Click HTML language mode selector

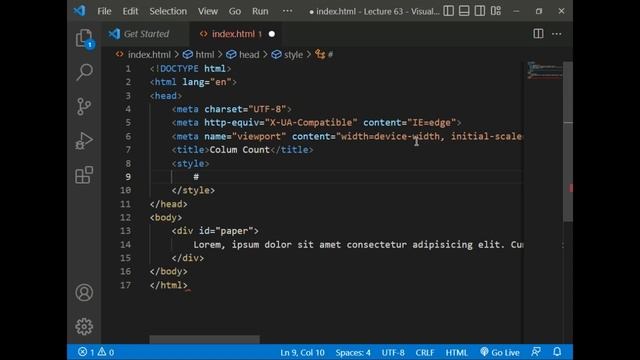coord(456,352)
